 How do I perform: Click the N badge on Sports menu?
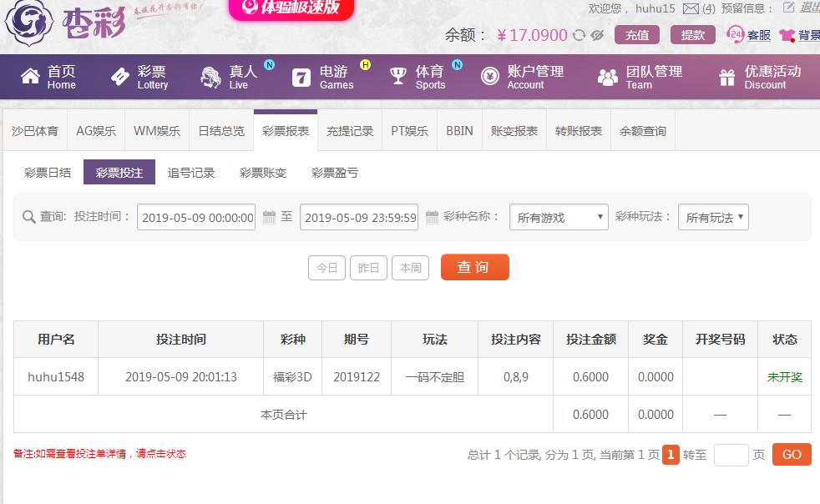click(457, 65)
